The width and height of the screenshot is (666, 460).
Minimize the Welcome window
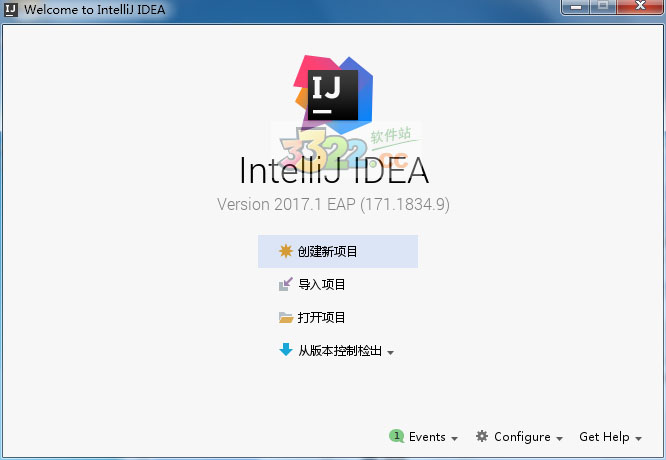(x=576, y=7)
